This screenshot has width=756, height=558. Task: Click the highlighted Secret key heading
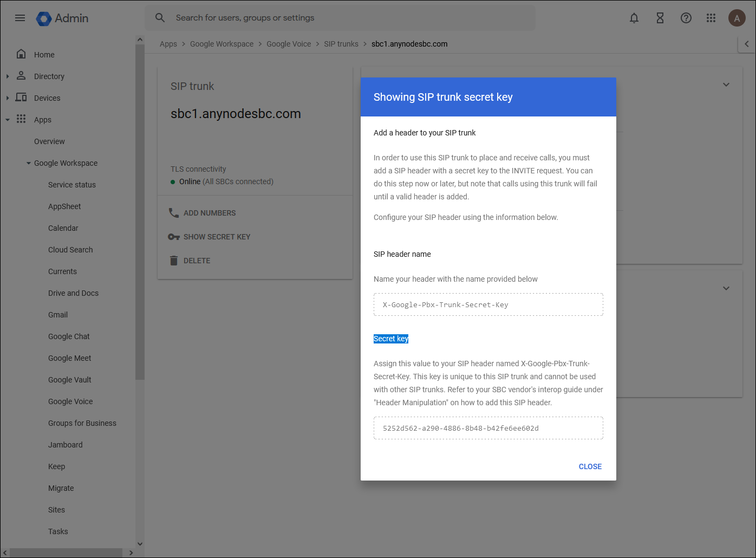point(391,339)
